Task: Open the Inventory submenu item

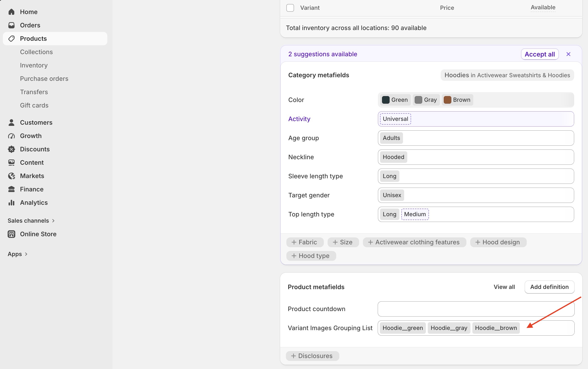Action: [34, 65]
